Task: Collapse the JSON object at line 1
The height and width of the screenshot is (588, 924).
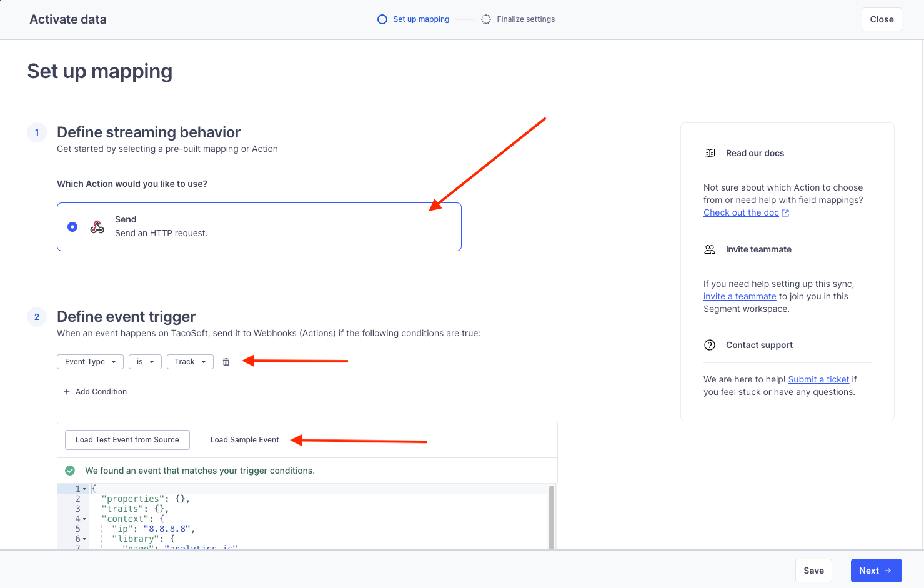Action: [84, 488]
